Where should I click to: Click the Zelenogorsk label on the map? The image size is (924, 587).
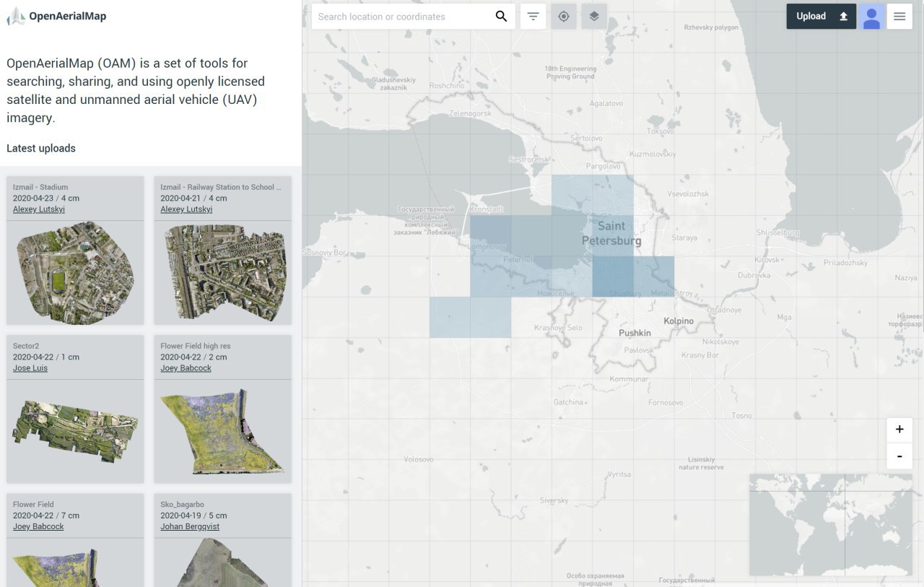470,113
